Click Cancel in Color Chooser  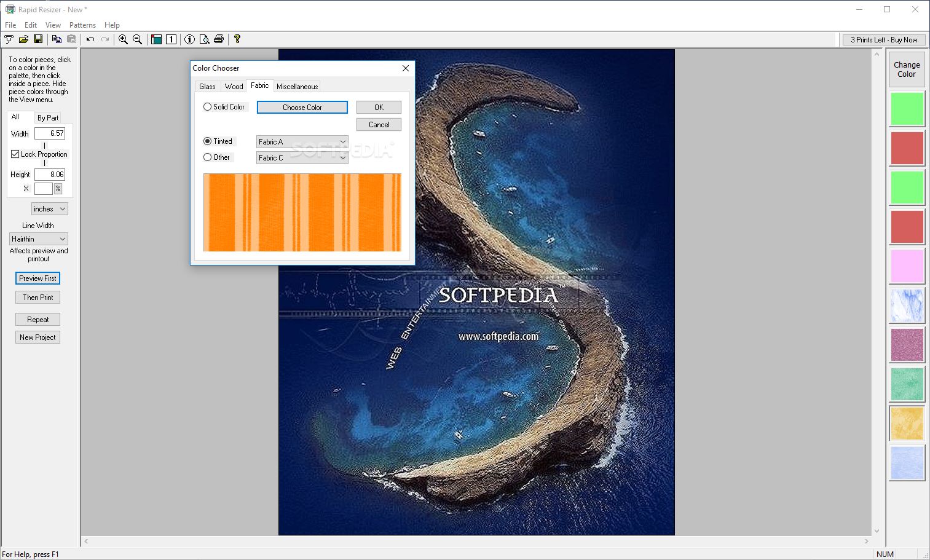[x=379, y=125]
